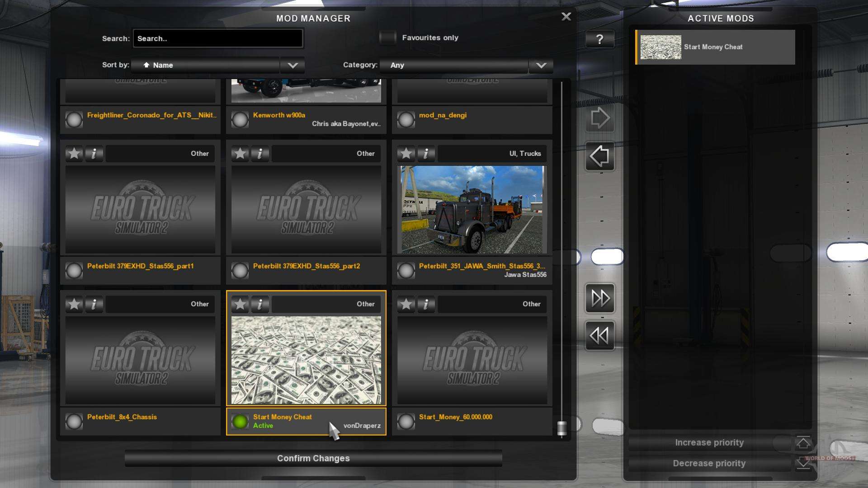868x488 pixels.
Task: Click the Jawa Stas556 author label
Action: (x=525, y=275)
